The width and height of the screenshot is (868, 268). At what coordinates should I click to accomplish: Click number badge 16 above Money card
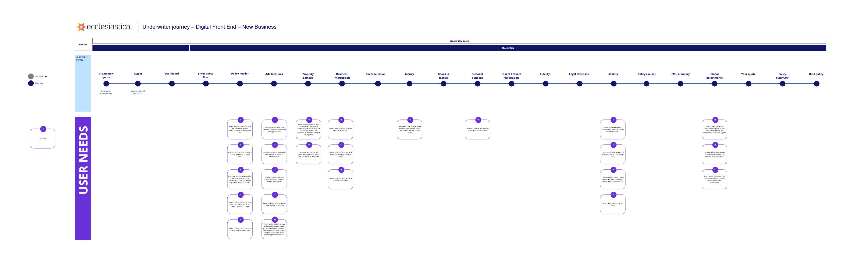(x=410, y=120)
